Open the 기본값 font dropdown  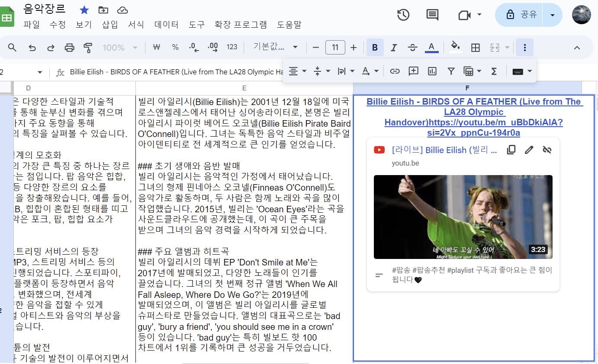[276, 48]
